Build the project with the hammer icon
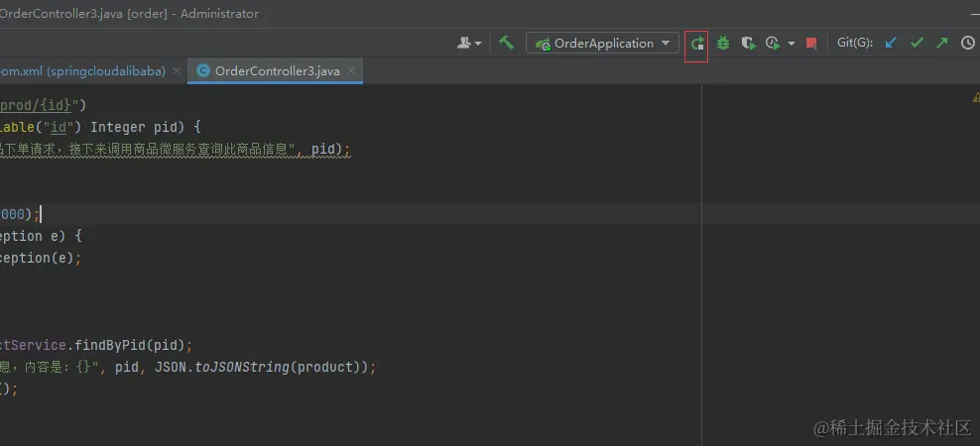 (x=506, y=43)
